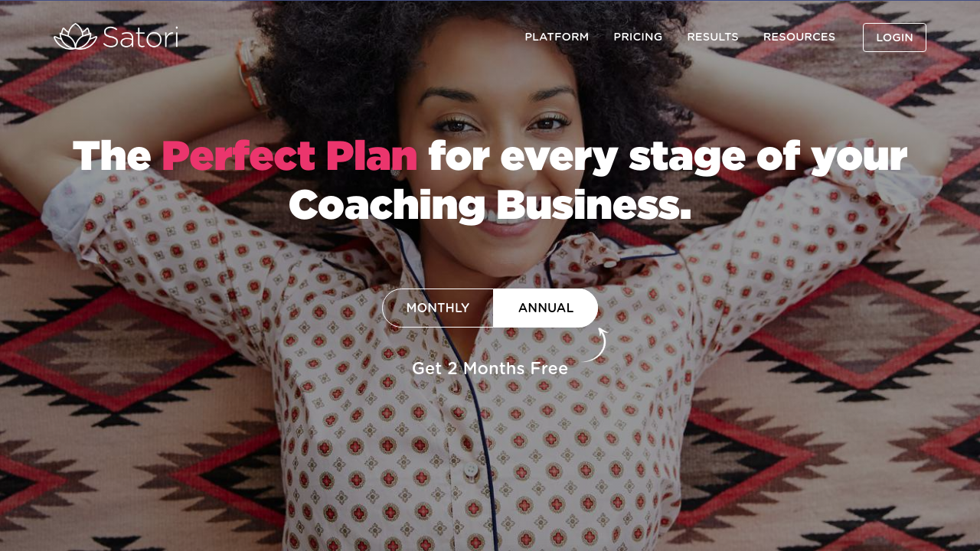Go to the Pricing page link
Viewport: 980px width, 551px height.
click(x=638, y=37)
